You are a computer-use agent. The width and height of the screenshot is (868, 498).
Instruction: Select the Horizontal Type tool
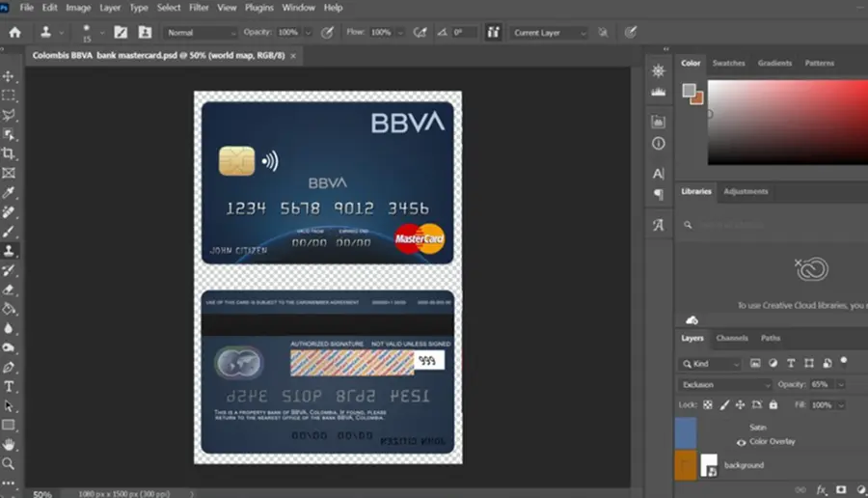pyautogui.click(x=9, y=387)
